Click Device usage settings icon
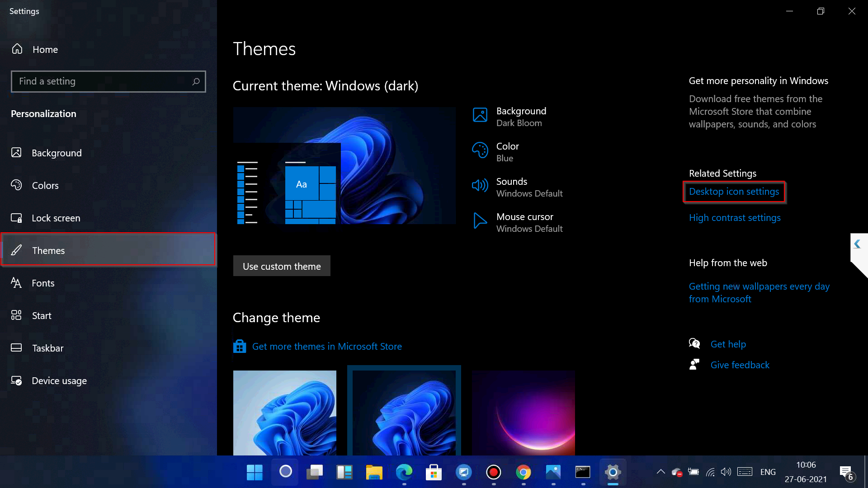Screen dimensions: 868x488 tap(17, 380)
